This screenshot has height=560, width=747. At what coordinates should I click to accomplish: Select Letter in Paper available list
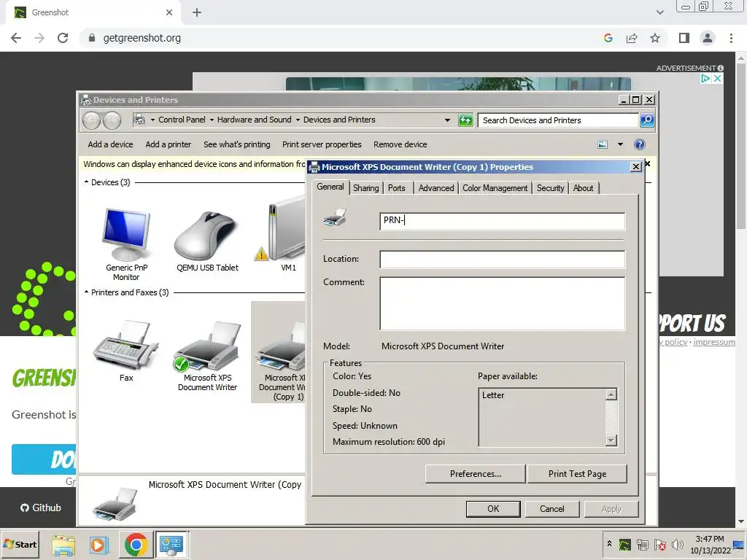pos(493,395)
